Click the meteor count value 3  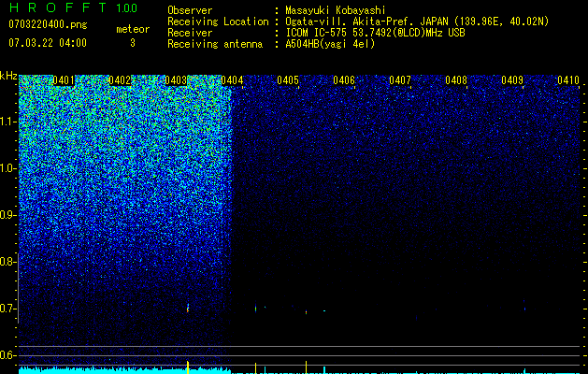coord(133,43)
